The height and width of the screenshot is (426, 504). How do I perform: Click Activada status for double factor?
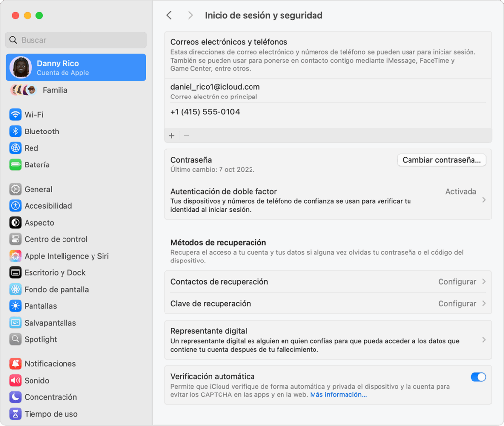pos(461,191)
